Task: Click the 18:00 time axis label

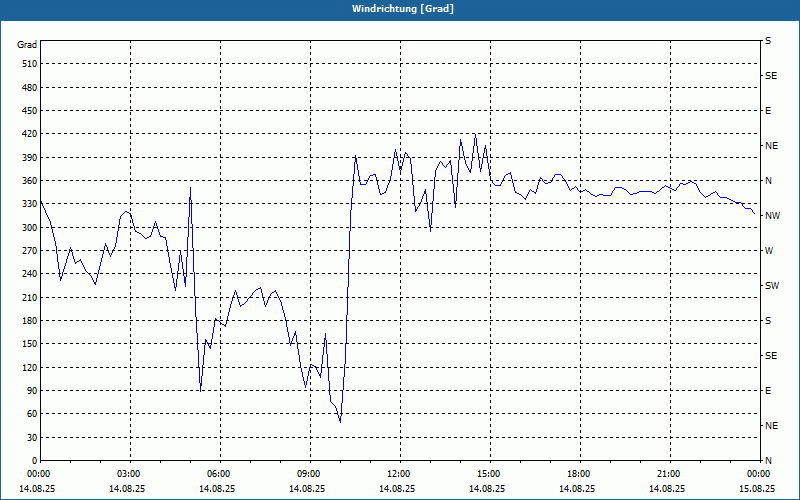Action: tap(579, 473)
